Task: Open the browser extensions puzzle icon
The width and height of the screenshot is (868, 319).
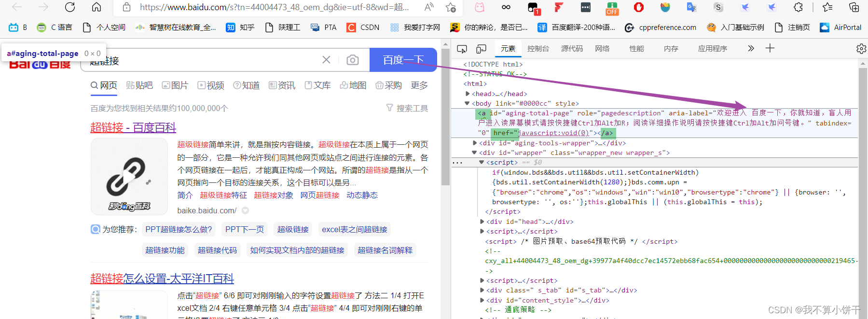Action: (x=799, y=7)
